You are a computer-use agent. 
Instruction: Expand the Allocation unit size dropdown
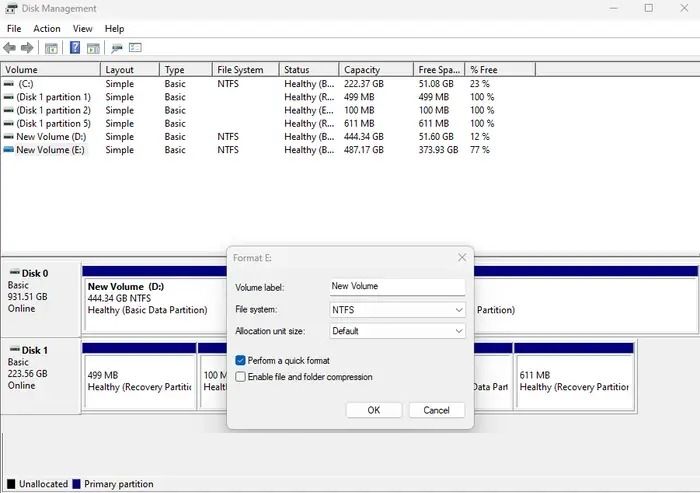[x=397, y=331]
